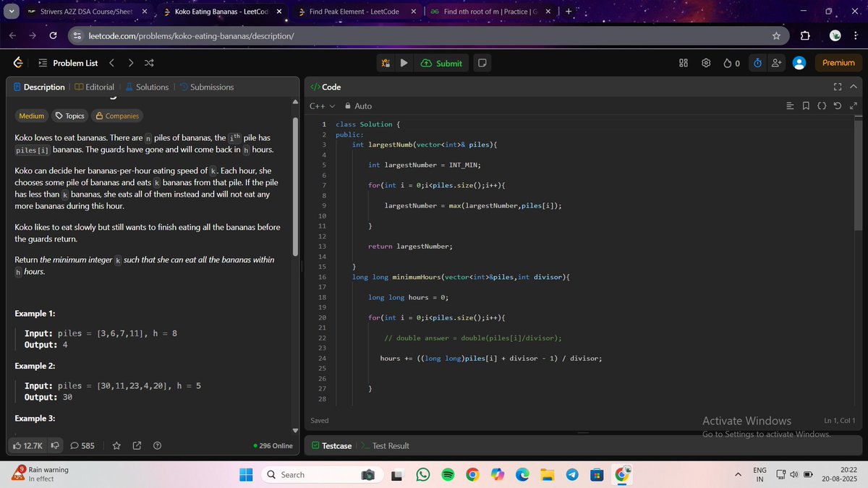Image resolution: width=868 pixels, height=488 pixels.
Task: Click the invite user icon
Action: [777, 63]
